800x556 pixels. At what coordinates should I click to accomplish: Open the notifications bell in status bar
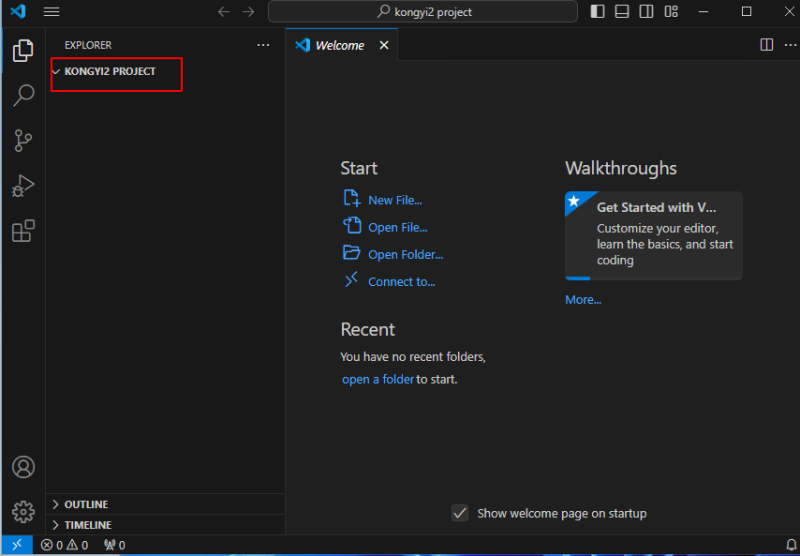(x=791, y=545)
